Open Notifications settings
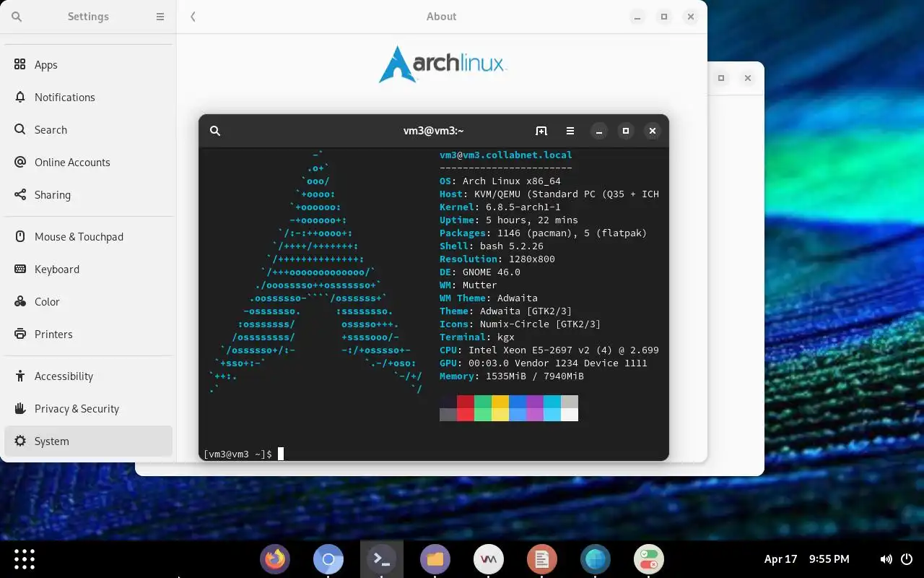The width and height of the screenshot is (924, 578). click(88, 98)
